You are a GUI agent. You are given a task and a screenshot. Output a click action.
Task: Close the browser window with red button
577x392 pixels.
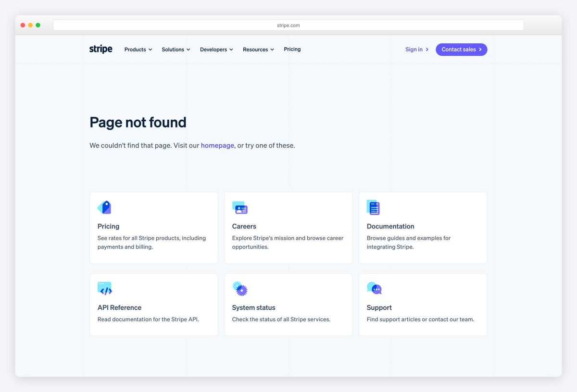click(23, 25)
